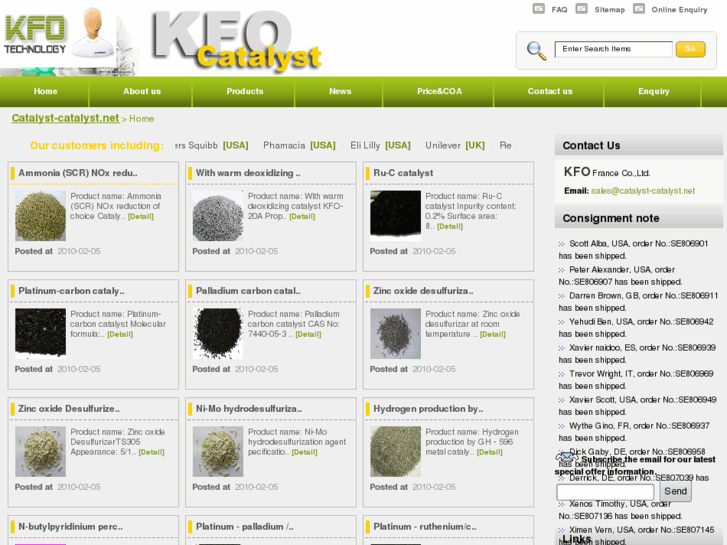727x545 pixels.
Task: Open Detail link for Hydrogen production
Action: click(489, 452)
